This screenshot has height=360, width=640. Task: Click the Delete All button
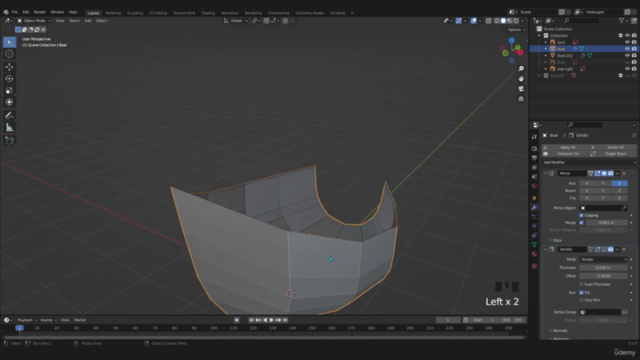tap(613, 147)
